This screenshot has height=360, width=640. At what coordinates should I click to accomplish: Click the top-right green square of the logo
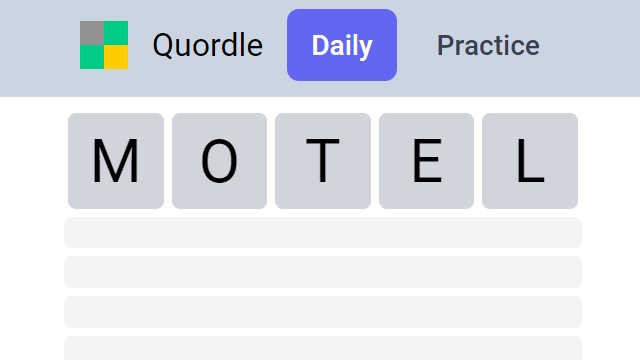click(116, 33)
